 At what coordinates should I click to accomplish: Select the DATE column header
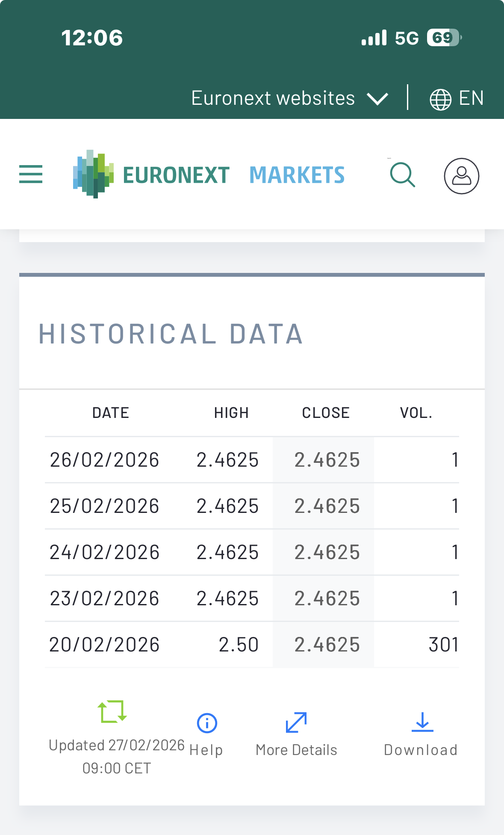pos(111,413)
